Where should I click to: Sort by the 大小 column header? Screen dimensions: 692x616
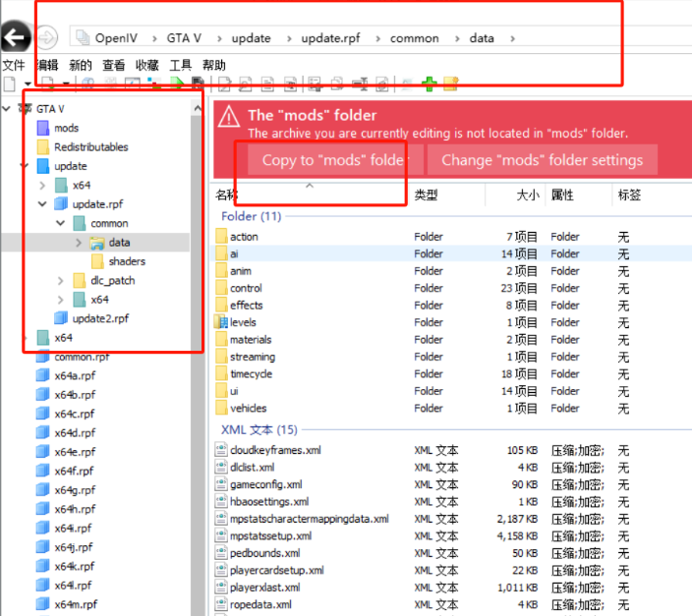click(x=528, y=196)
